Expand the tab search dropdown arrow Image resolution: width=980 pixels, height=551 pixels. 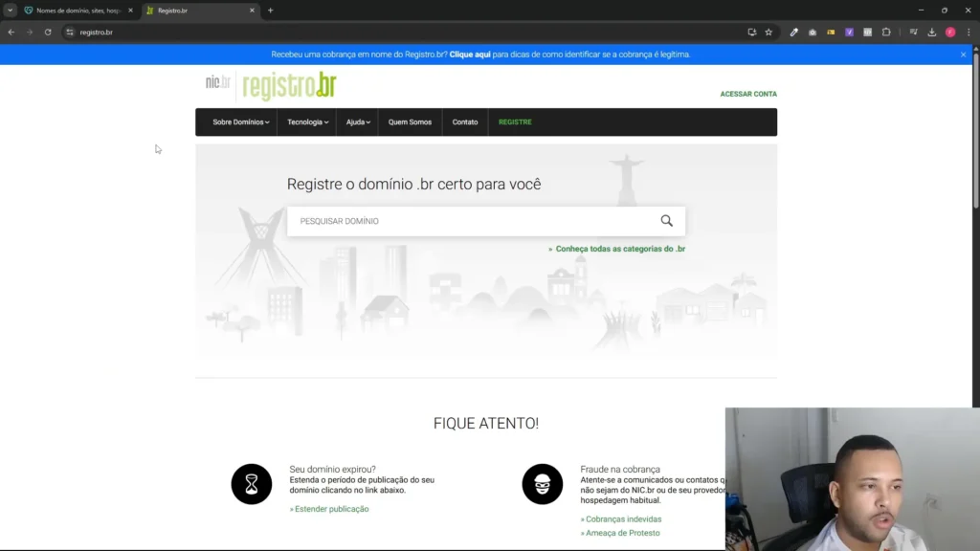(10, 10)
